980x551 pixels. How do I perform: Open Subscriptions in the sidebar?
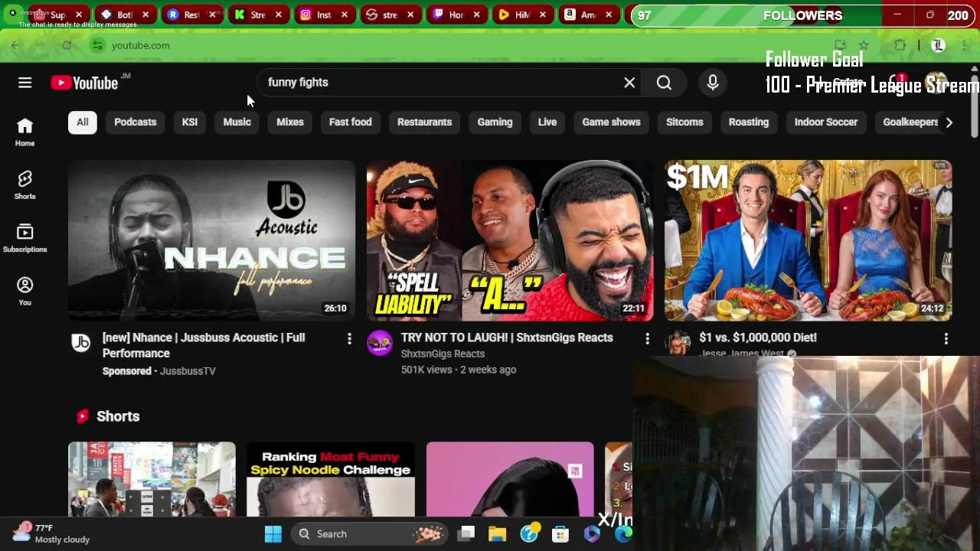tap(24, 238)
